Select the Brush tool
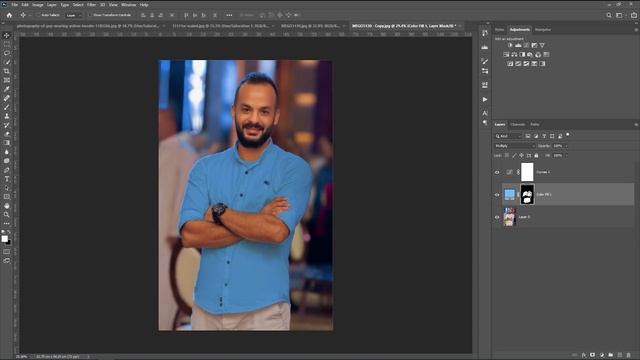Viewport: 640px width, 360px height. tap(7, 107)
